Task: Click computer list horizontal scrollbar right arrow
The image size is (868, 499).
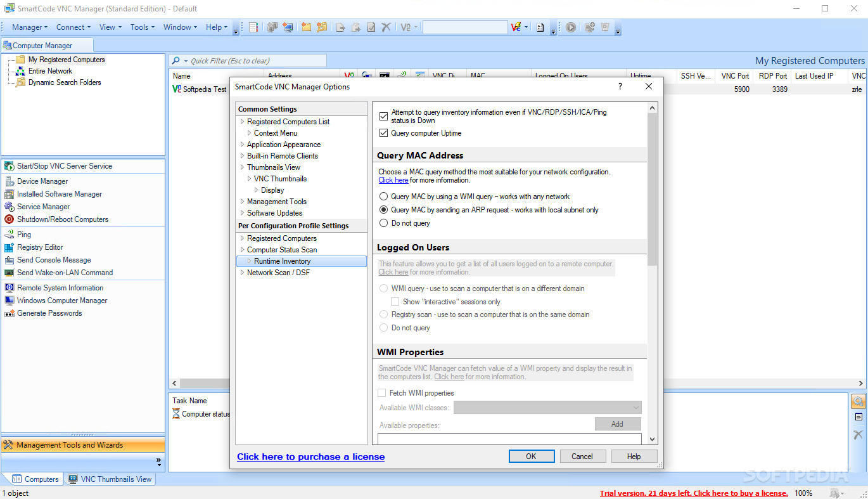Action: coord(861,384)
